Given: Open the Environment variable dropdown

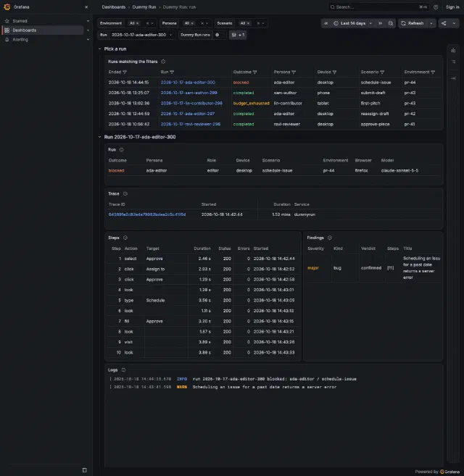Looking at the screenshot, I should 152,23.
